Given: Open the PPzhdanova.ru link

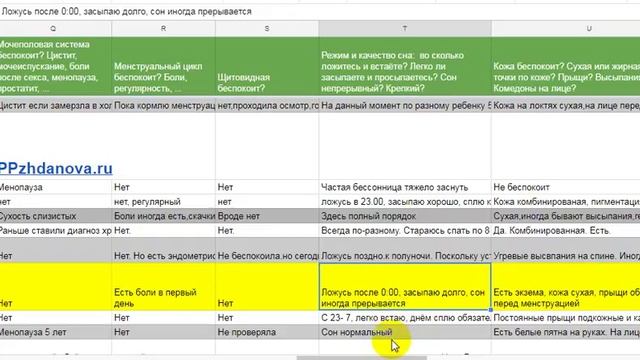Looking at the screenshot, I should click(x=56, y=168).
